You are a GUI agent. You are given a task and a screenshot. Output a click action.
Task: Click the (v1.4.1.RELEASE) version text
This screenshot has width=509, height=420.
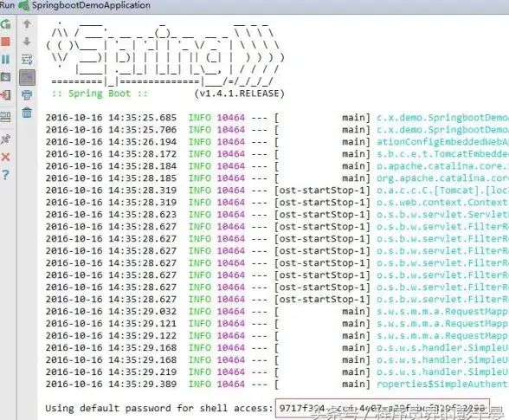(x=240, y=94)
